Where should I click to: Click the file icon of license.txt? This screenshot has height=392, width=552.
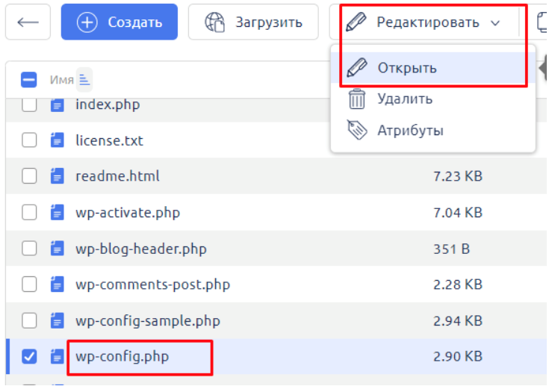click(x=58, y=140)
